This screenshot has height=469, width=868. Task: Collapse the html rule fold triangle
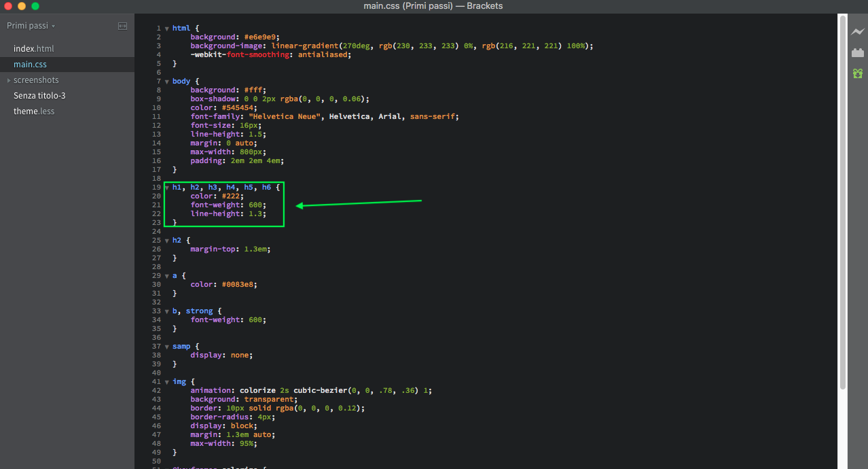(x=167, y=29)
